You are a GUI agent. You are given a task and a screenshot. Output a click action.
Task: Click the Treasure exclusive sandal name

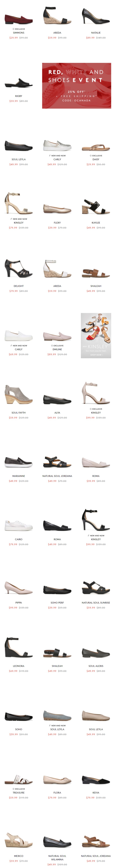click(x=19, y=793)
